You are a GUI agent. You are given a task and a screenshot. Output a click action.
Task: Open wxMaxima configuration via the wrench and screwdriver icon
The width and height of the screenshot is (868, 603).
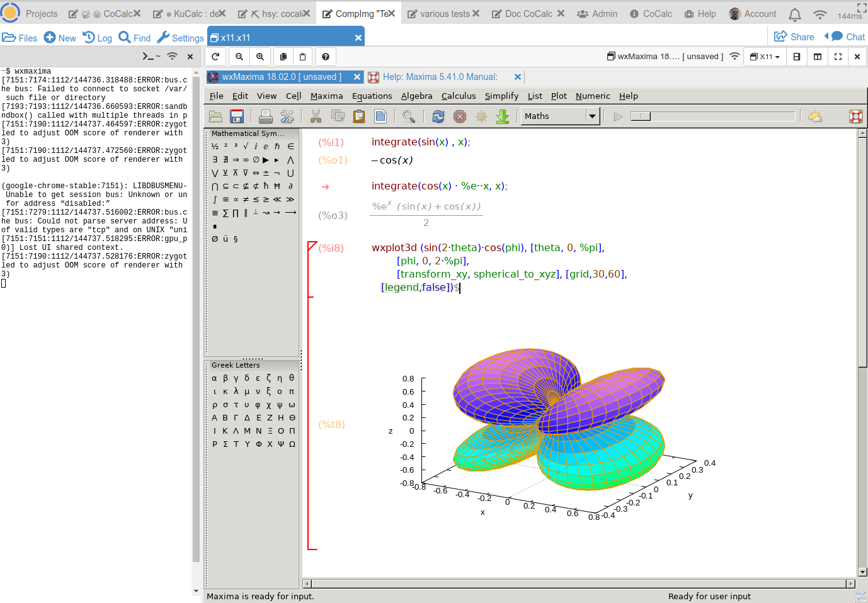click(287, 116)
